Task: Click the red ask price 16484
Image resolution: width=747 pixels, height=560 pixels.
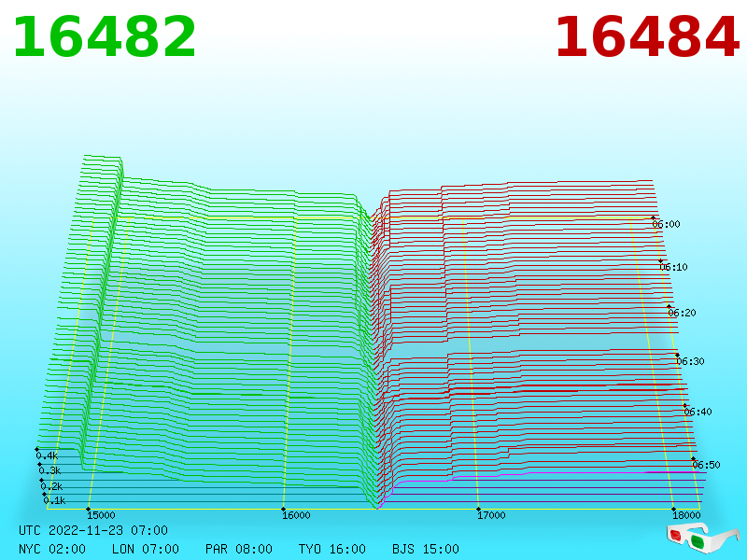Action: click(x=647, y=37)
